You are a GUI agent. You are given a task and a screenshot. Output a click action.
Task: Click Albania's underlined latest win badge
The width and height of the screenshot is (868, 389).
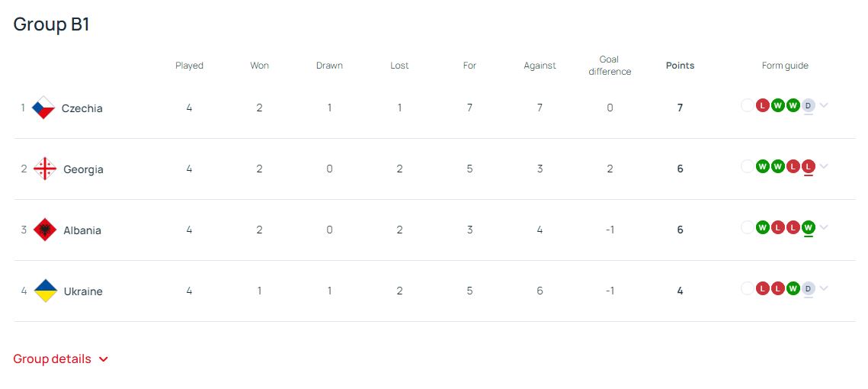809,227
